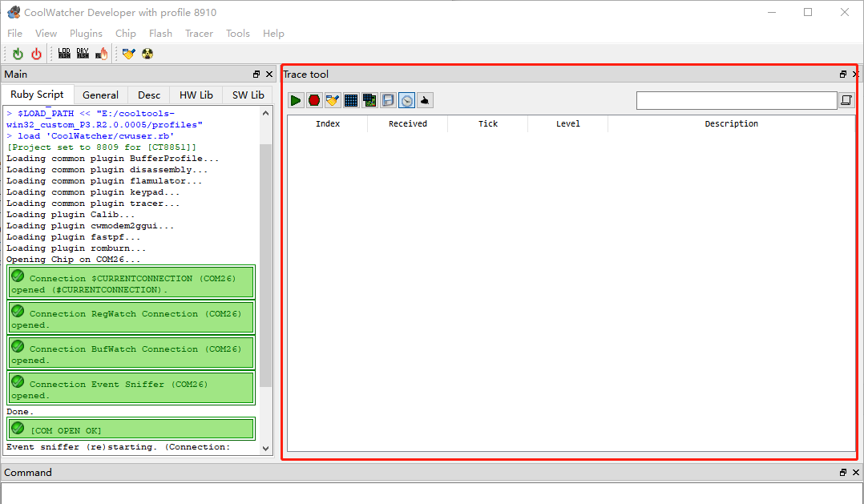Maximize the CoolWatcher window
864x504 pixels.
(x=808, y=12)
